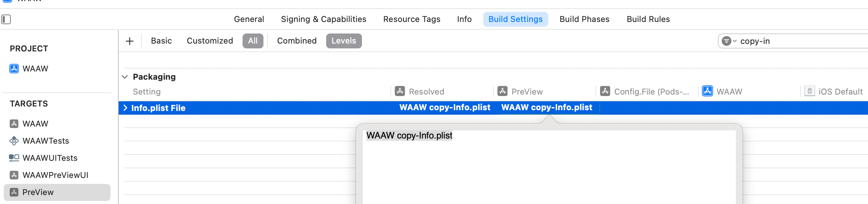
Task: Switch to Levels view
Action: 343,41
